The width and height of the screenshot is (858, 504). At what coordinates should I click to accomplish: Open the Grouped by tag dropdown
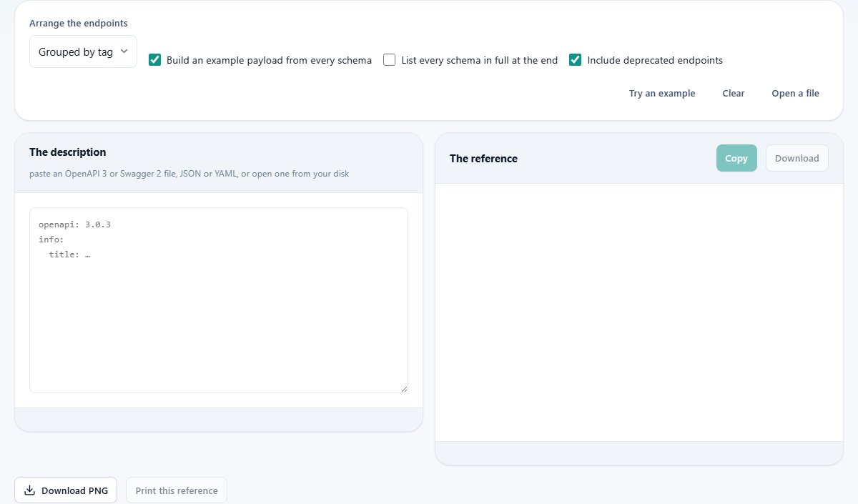(x=83, y=51)
